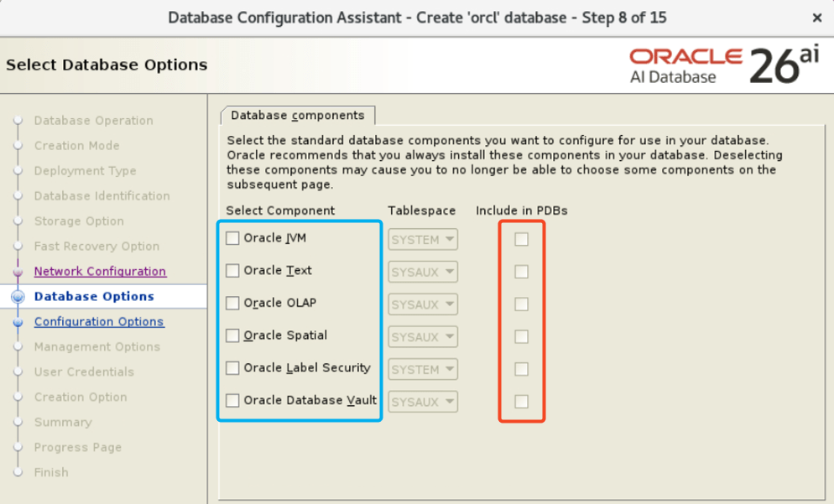This screenshot has height=504, width=834.
Task: Enable the Oracle OLAP component checkbox
Action: pos(232,304)
